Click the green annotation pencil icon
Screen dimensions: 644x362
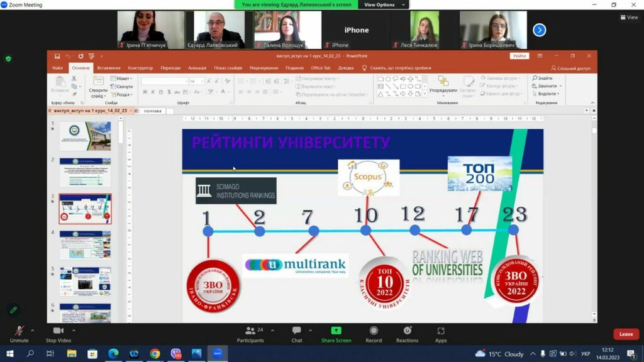[13, 310]
